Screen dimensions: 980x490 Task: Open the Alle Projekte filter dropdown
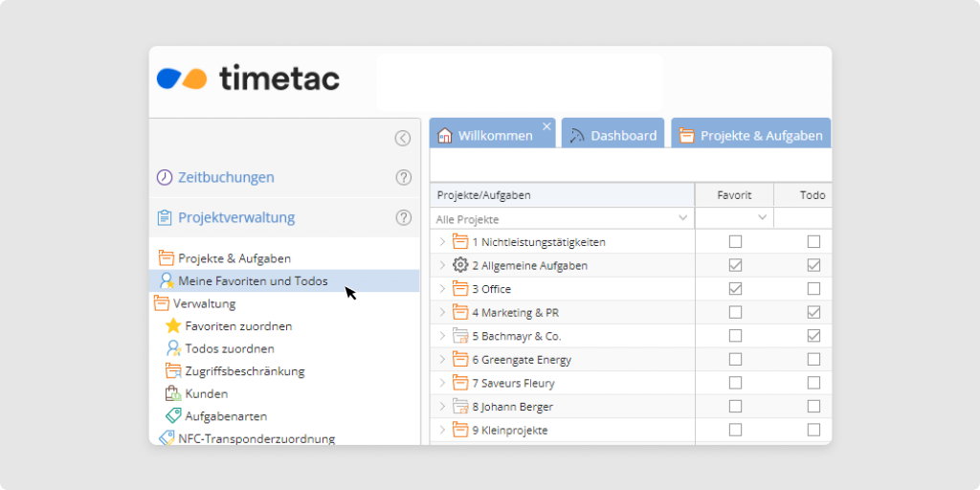pos(683,218)
